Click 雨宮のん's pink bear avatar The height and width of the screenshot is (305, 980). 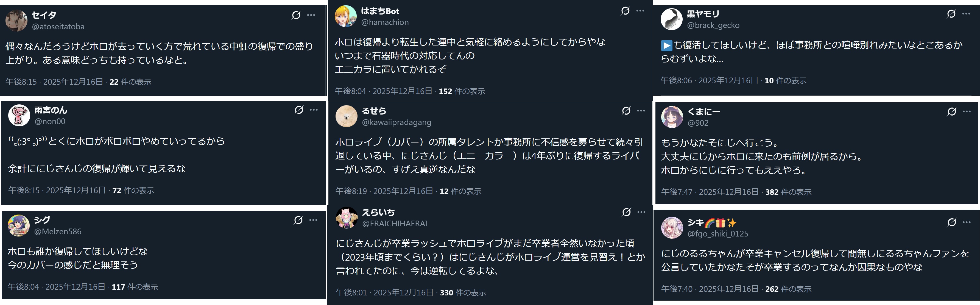tap(19, 115)
